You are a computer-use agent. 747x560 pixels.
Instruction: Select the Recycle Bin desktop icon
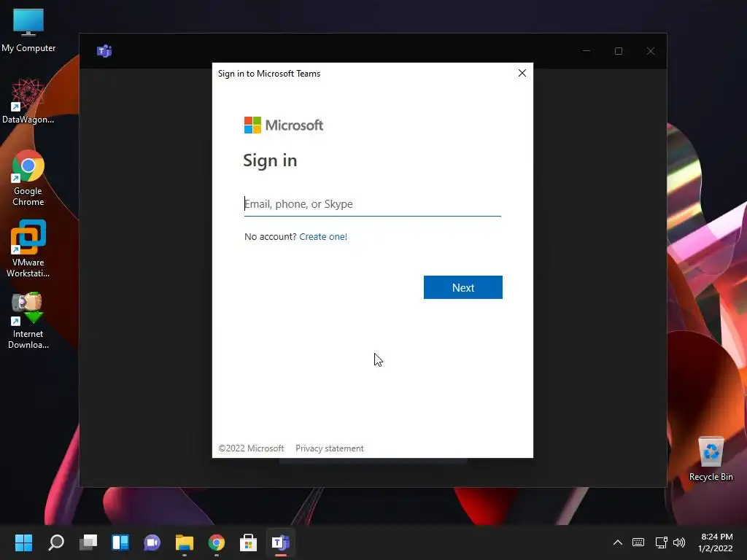711,459
